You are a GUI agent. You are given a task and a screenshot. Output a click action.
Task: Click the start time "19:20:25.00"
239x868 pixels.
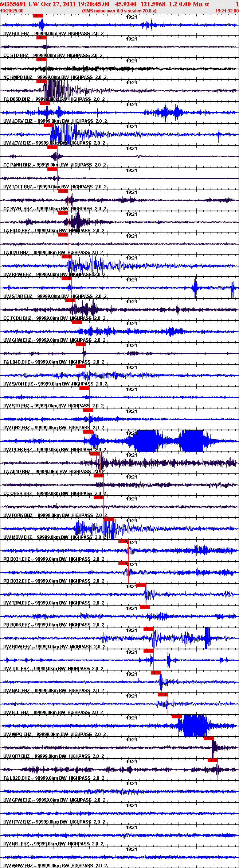pyautogui.click(x=12, y=11)
